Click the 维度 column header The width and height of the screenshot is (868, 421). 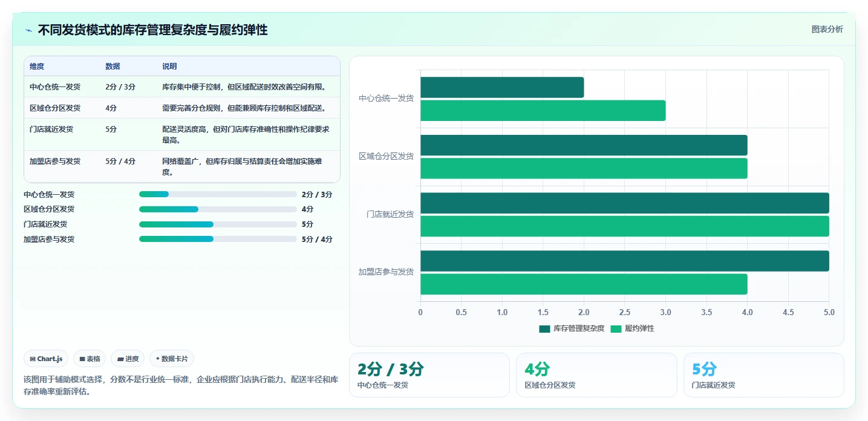[37, 66]
